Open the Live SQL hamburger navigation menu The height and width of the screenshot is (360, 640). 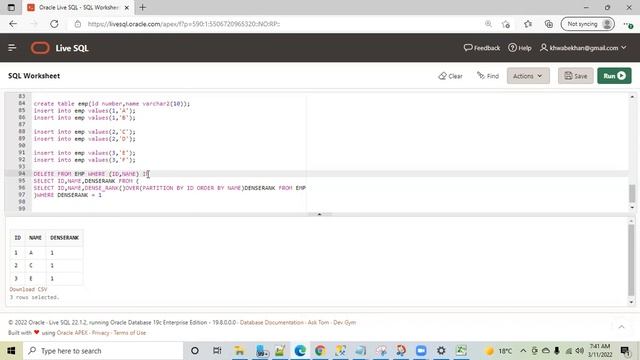click(12, 48)
